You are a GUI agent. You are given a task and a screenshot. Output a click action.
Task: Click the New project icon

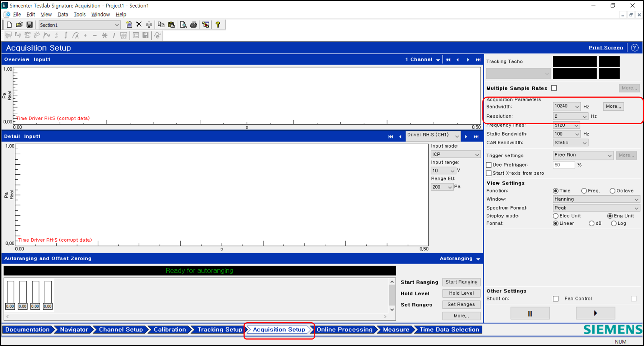pos(9,25)
